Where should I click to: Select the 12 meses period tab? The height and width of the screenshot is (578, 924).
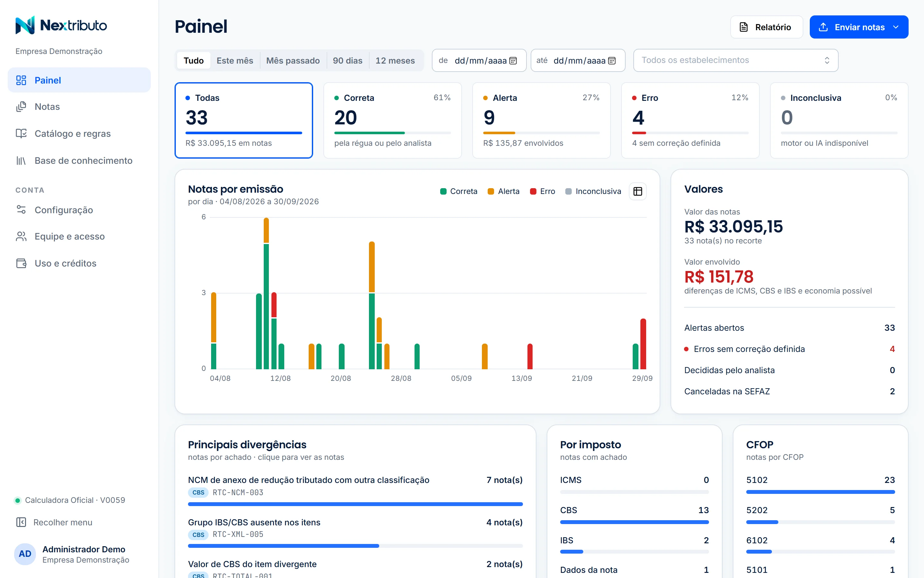[x=395, y=60]
